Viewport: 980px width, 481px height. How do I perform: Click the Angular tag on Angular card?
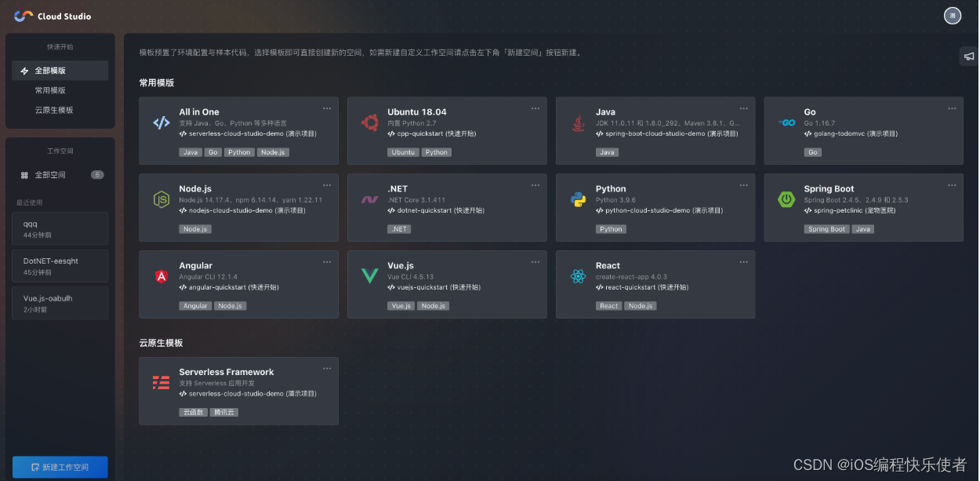point(196,306)
